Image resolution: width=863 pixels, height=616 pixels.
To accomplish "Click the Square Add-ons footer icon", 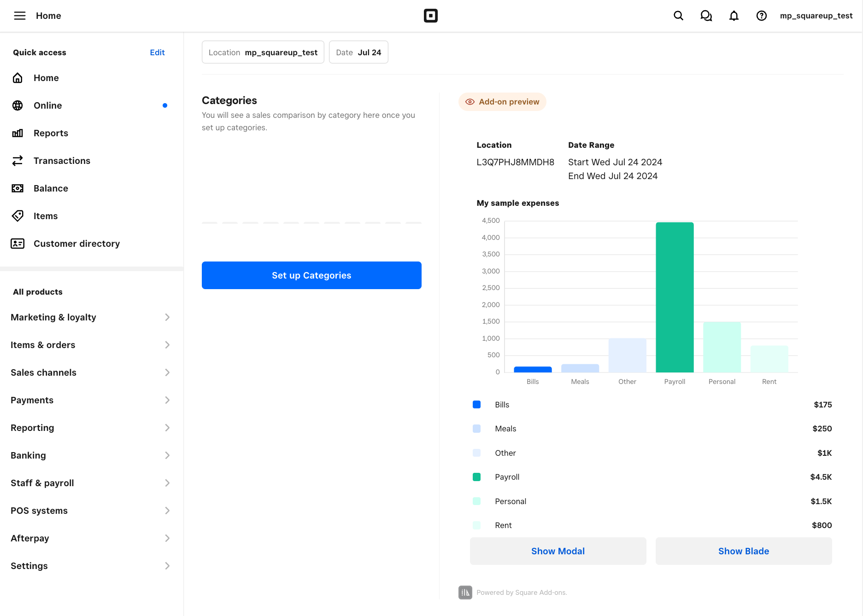I will coord(465,593).
